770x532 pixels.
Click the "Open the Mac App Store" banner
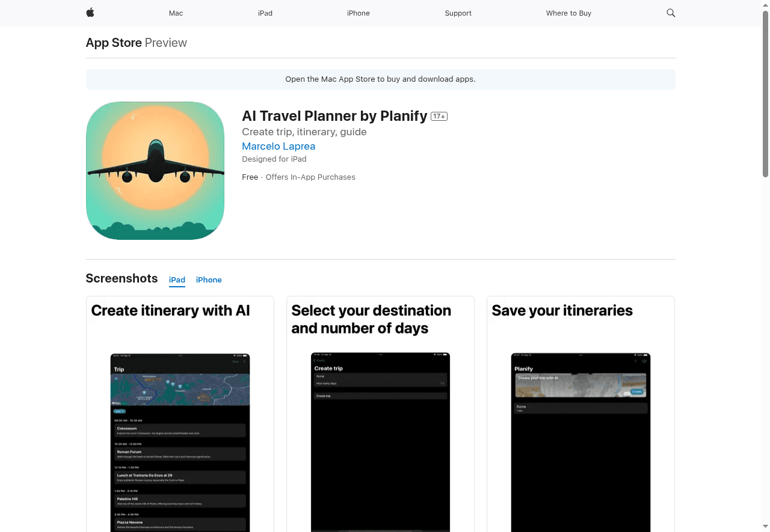(380, 79)
